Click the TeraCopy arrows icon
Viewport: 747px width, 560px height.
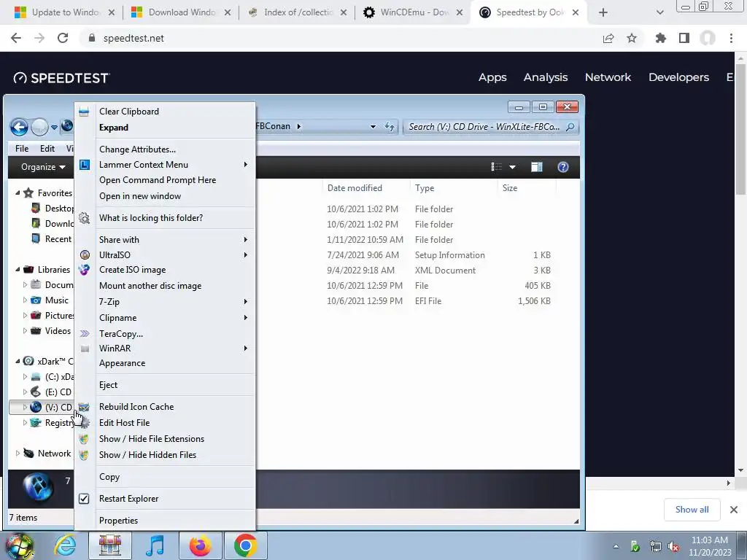tap(85, 334)
